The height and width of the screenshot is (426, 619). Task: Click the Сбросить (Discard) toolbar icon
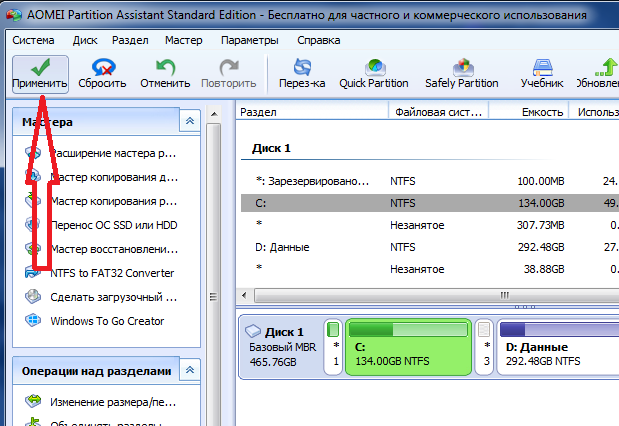(103, 67)
